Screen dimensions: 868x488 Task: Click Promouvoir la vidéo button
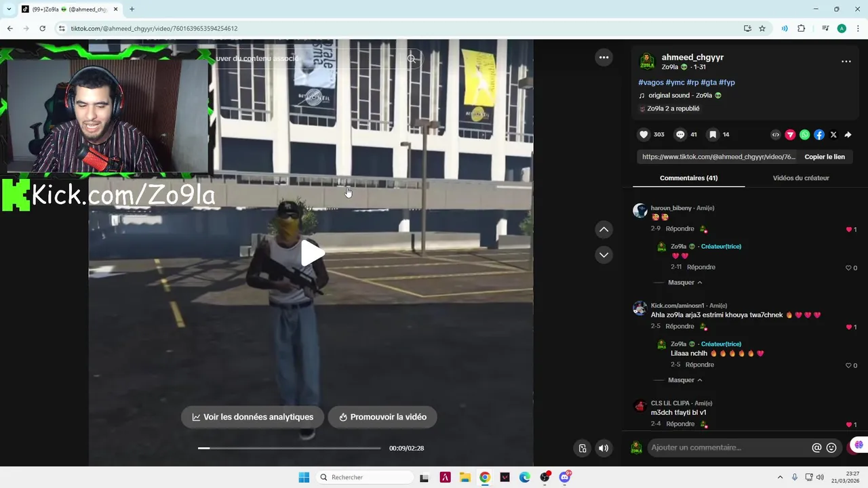[382, 417]
